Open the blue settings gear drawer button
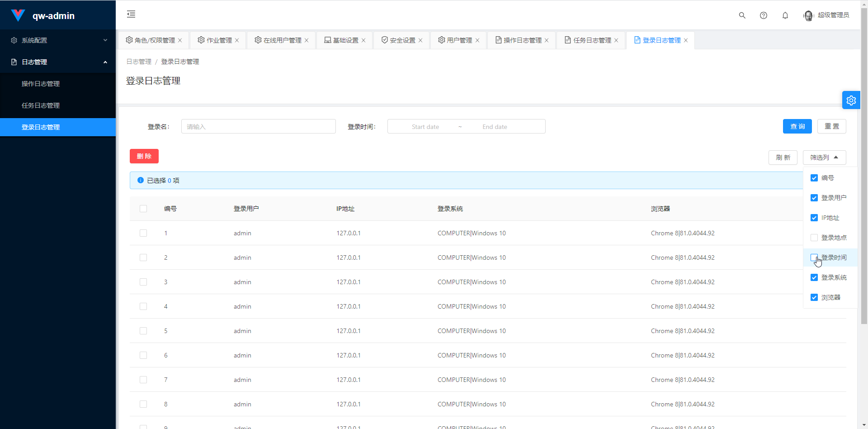This screenshot has height=429, width=868. (851, 100)
